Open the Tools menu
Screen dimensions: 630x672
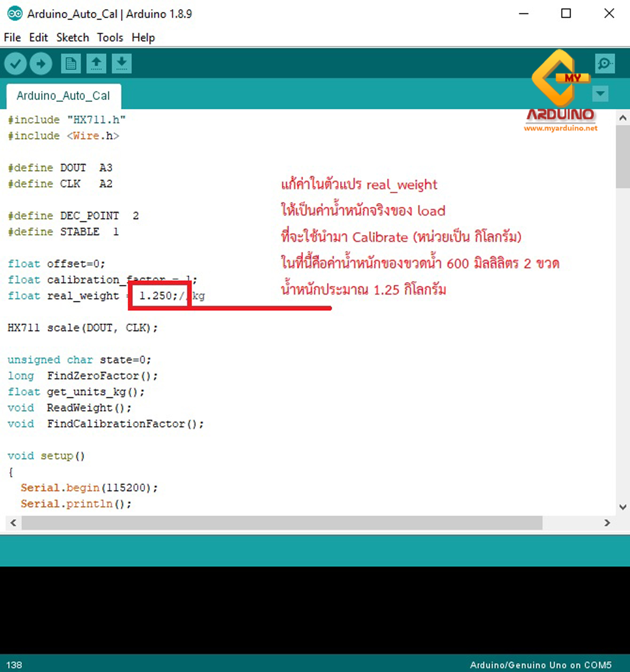(110, 38)
